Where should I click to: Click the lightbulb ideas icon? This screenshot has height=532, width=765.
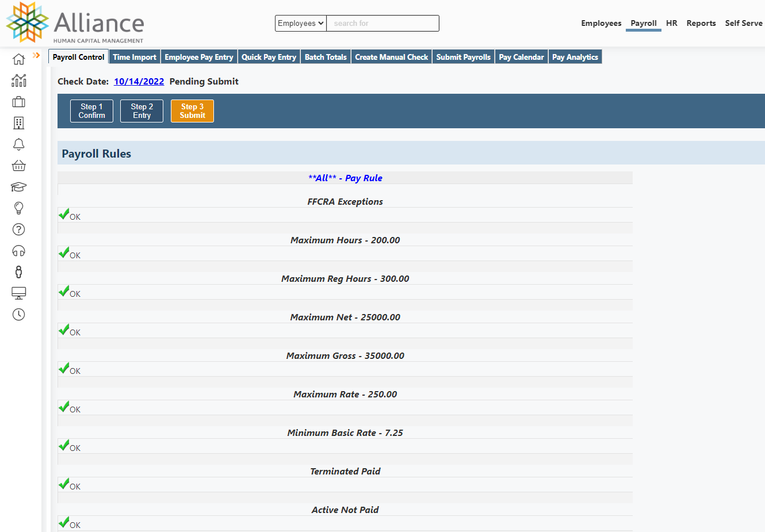point(19,208)
